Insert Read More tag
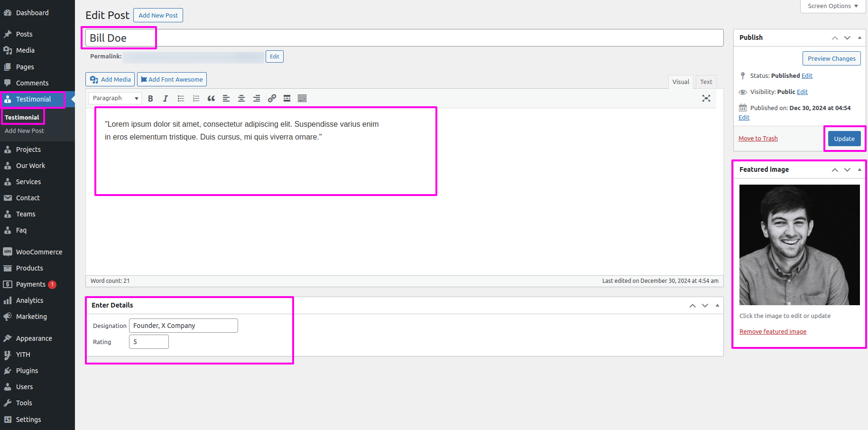The width and height of the screenshot is (868, 430). coord(287,98)
